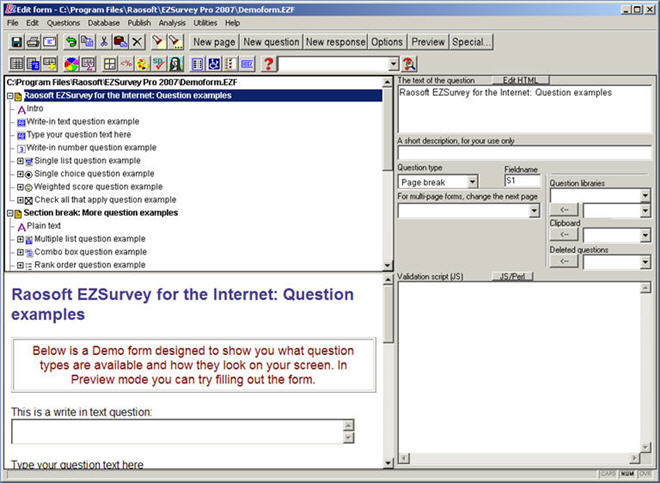Click the arrow button left of Clipboard list
This screenshot has height=483, width=660.
click(x=564, y=235)
